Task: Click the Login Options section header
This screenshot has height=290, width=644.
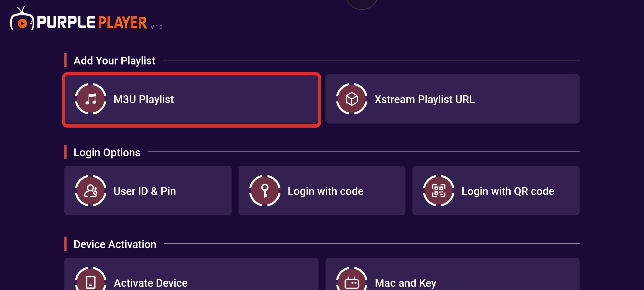Action: pyautogui.click(x=107, y=152)
